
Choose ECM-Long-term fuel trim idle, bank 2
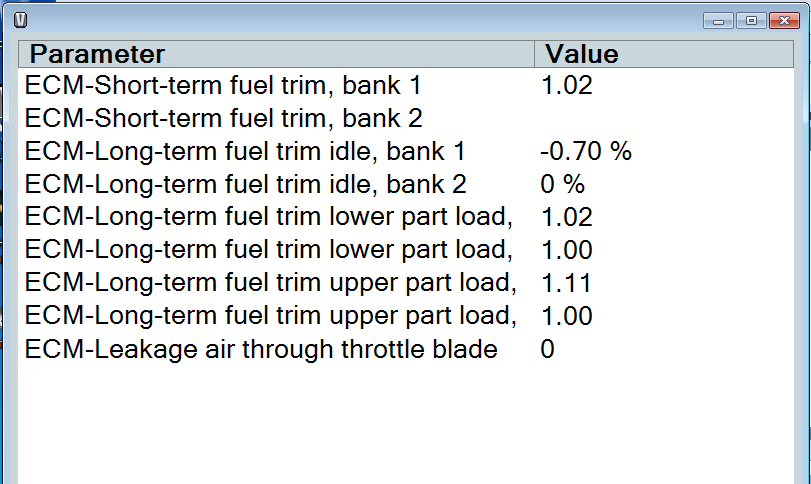click(x=245, y=184)
